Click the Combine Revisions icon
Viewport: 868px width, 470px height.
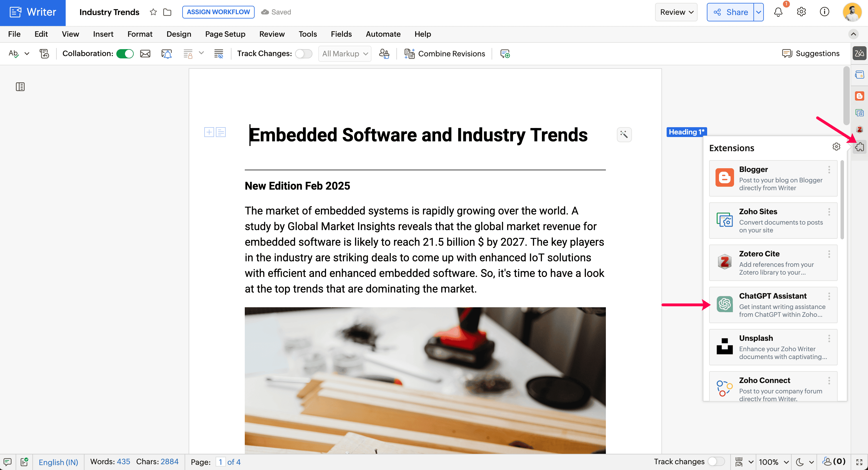tap(409, 53)
